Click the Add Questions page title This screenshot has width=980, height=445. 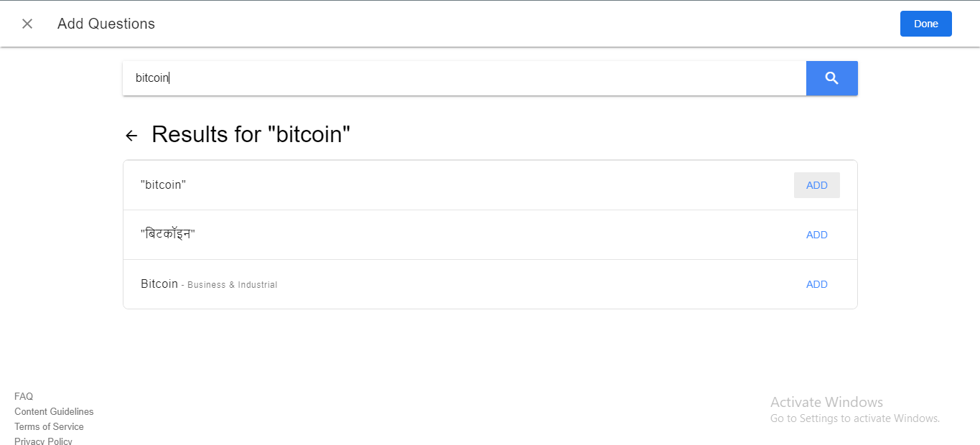point(106,24)
